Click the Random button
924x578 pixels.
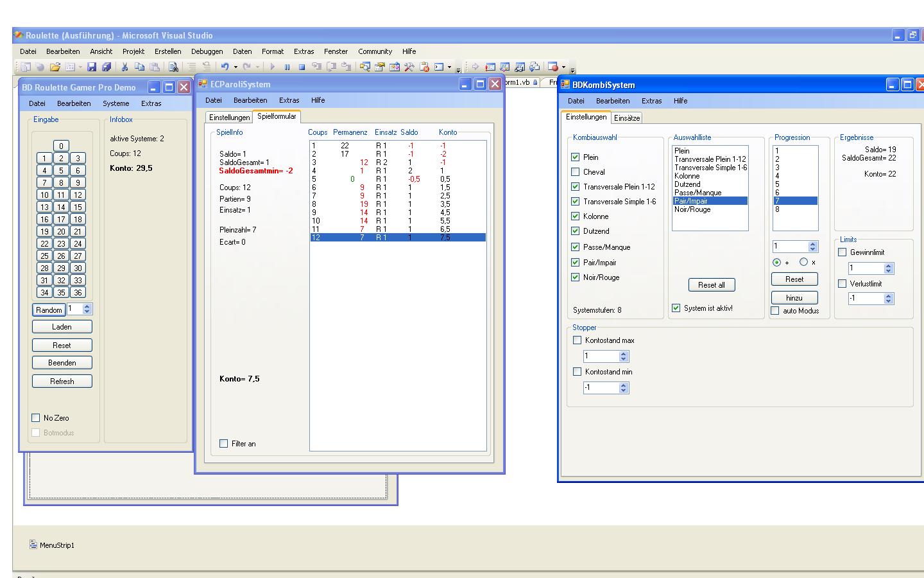pos(49,310)
